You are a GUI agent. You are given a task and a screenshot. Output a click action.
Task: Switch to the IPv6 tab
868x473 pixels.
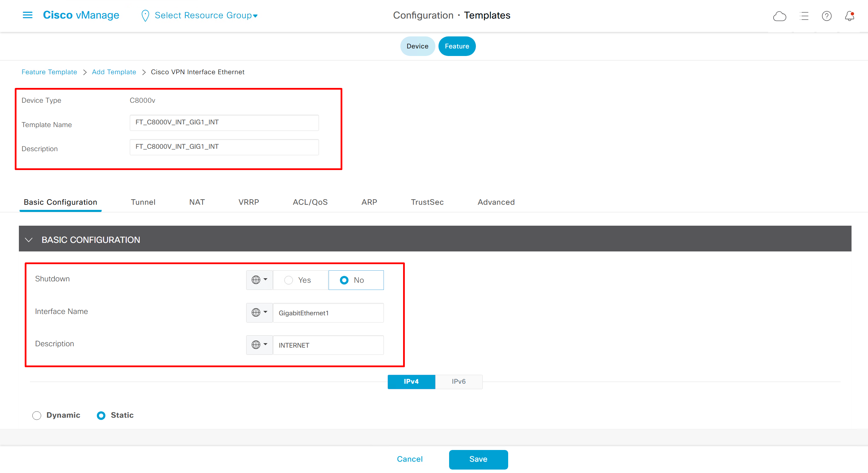click(458, 382)
